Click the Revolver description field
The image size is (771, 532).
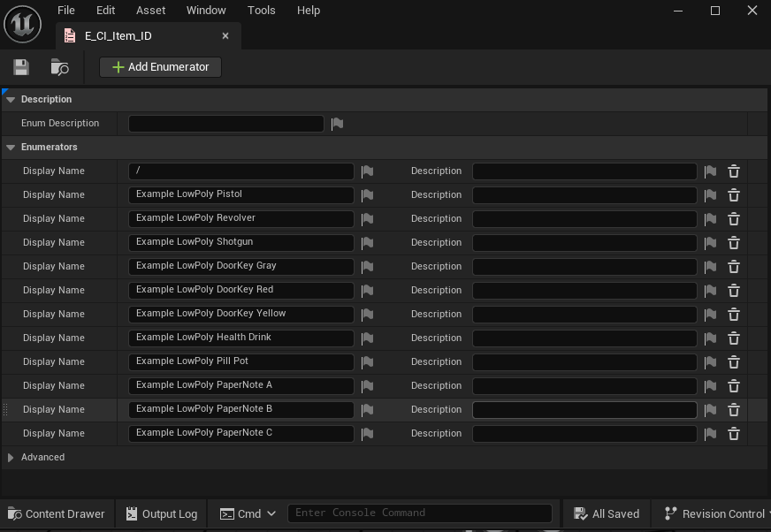point(584,219)
